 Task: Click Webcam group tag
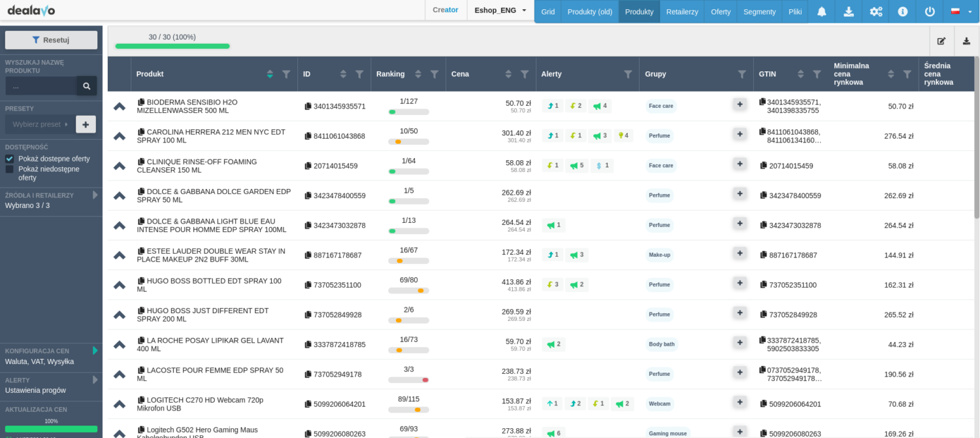[x=659, y=404]
